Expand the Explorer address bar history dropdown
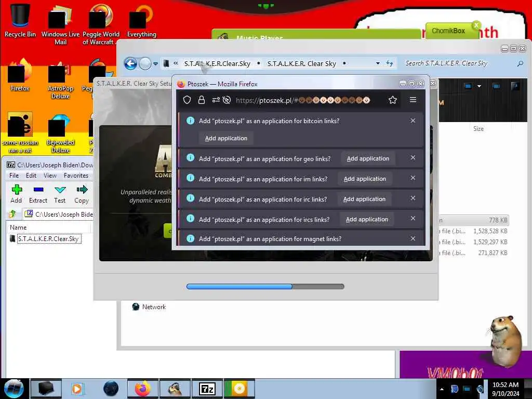532x399 pixels. (x=378, y=63)
